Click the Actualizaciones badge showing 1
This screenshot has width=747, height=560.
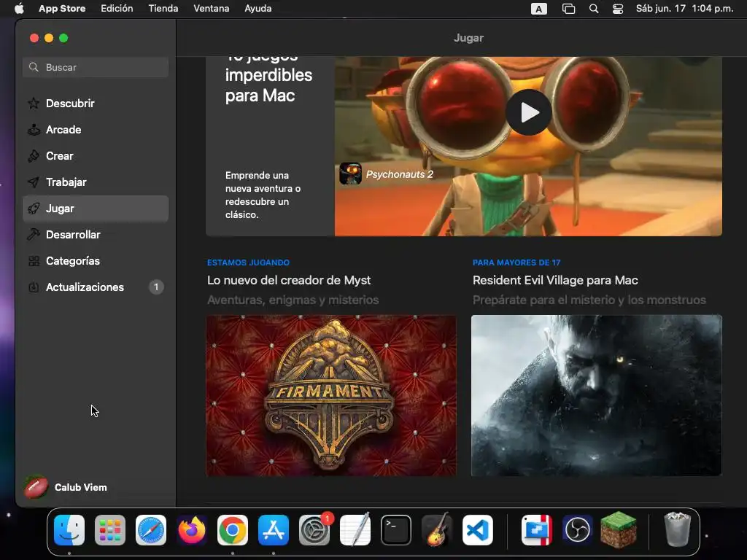click(156, 287)
